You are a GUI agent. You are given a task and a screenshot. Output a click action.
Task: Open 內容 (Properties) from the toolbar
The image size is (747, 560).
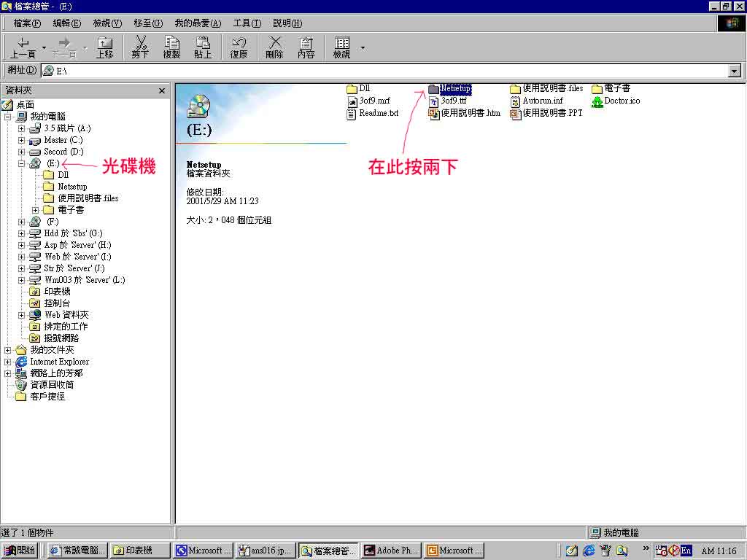[x=306, y=43]
